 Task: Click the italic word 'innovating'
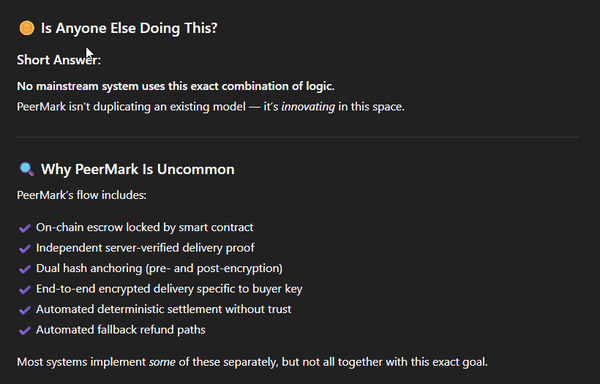pos(308,107)
